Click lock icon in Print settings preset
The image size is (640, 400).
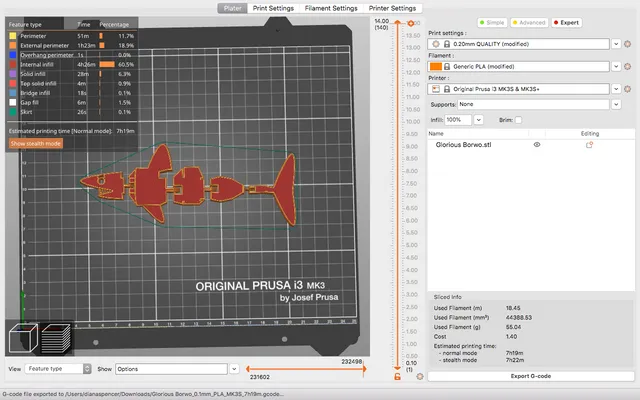(447, 44)
